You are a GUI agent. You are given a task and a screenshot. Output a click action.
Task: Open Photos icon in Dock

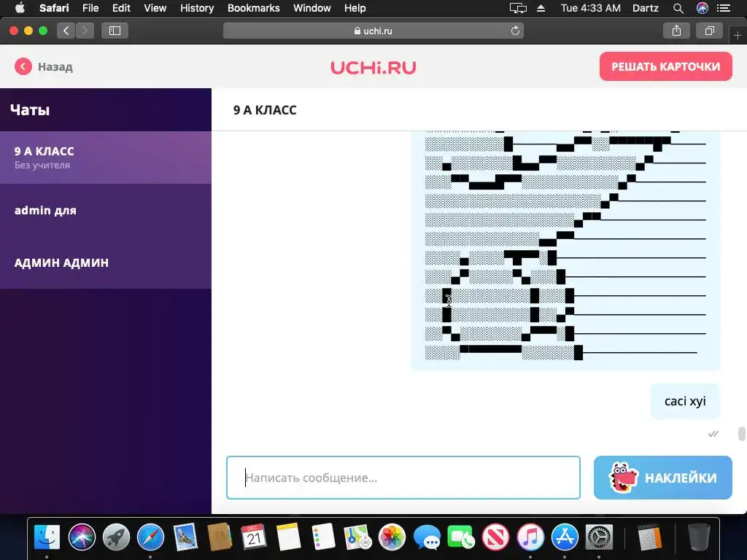click(392, 537)
